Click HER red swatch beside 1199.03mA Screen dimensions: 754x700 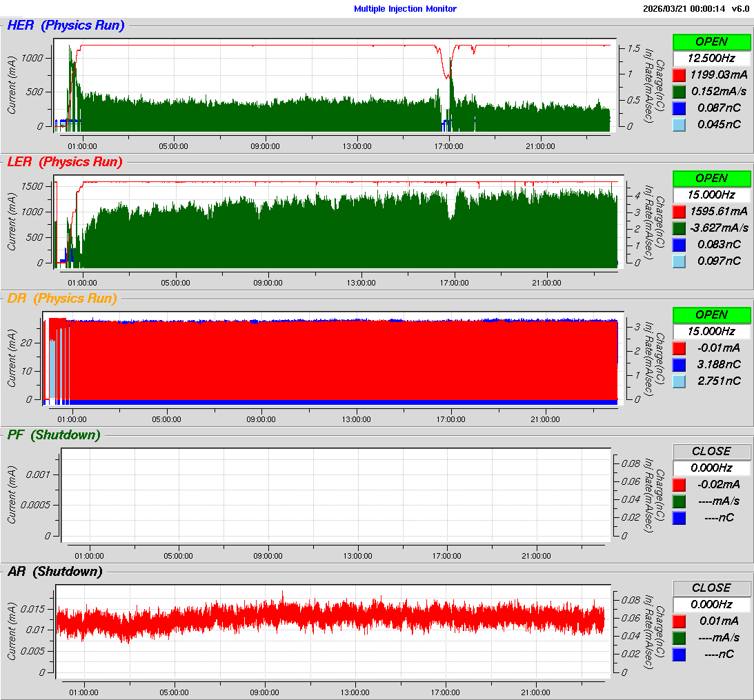pyautogui.click(x=679, y=75)
